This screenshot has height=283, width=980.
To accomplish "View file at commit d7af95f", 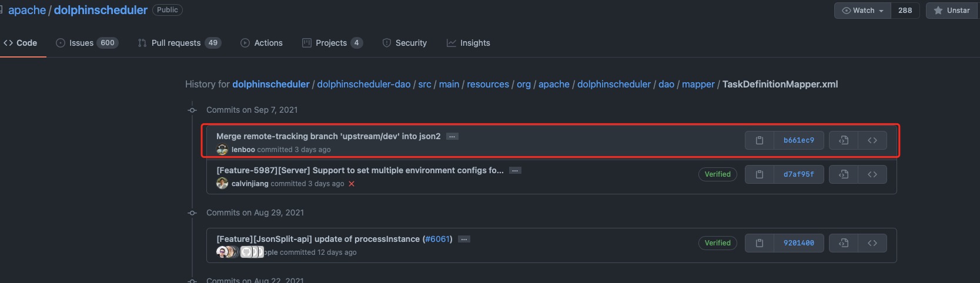I will click(x=844, y=174).
